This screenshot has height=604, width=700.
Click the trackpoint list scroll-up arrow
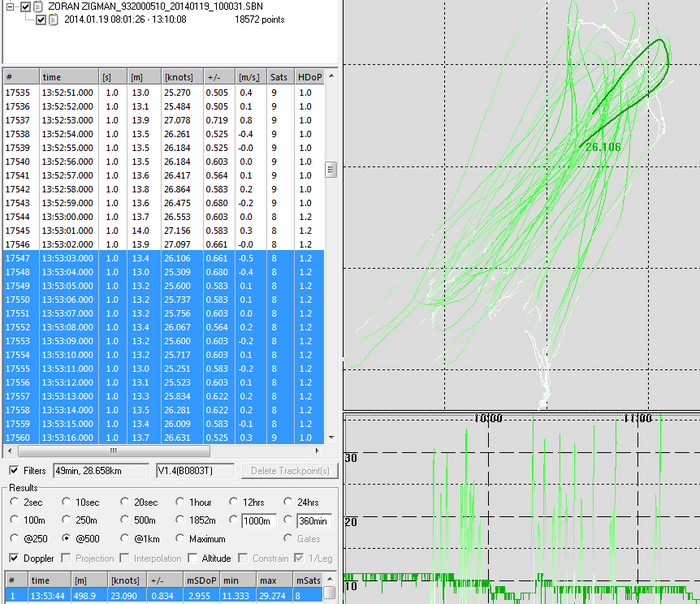tap(331, 76)
